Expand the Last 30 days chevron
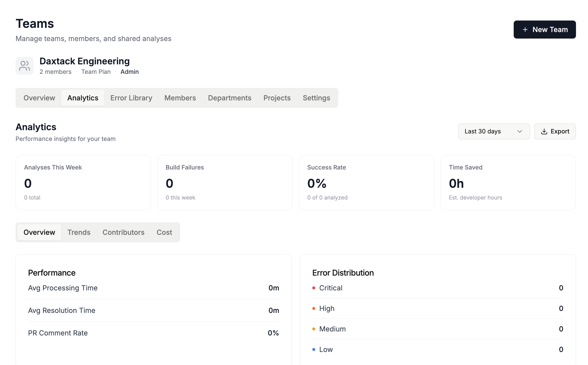588x365 pixels. point(520,131)
